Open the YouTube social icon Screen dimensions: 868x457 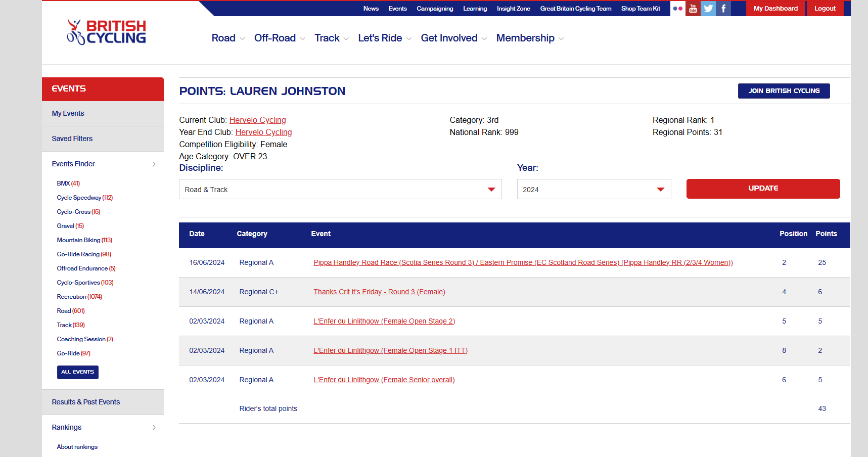coord(693,9)
